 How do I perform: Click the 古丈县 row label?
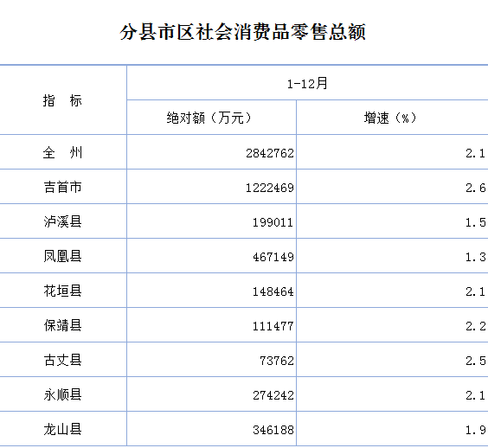(x=62, y=360)
